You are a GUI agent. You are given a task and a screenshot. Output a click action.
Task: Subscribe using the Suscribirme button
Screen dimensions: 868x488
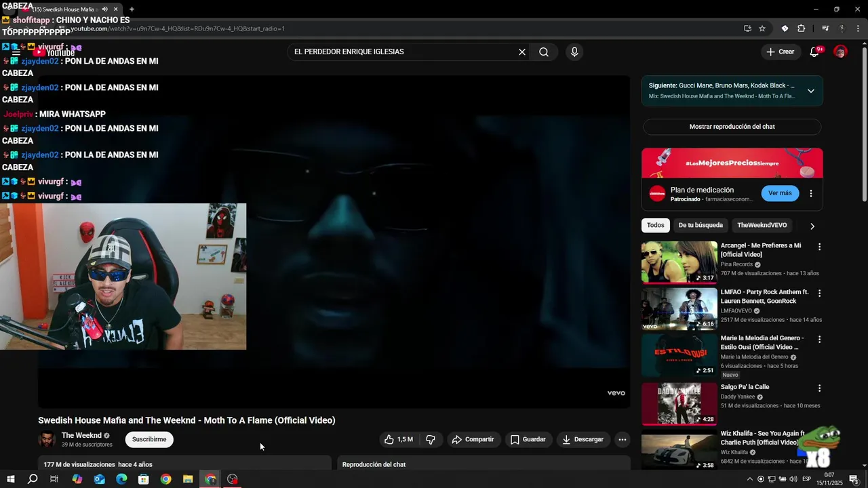pos(149,440)
